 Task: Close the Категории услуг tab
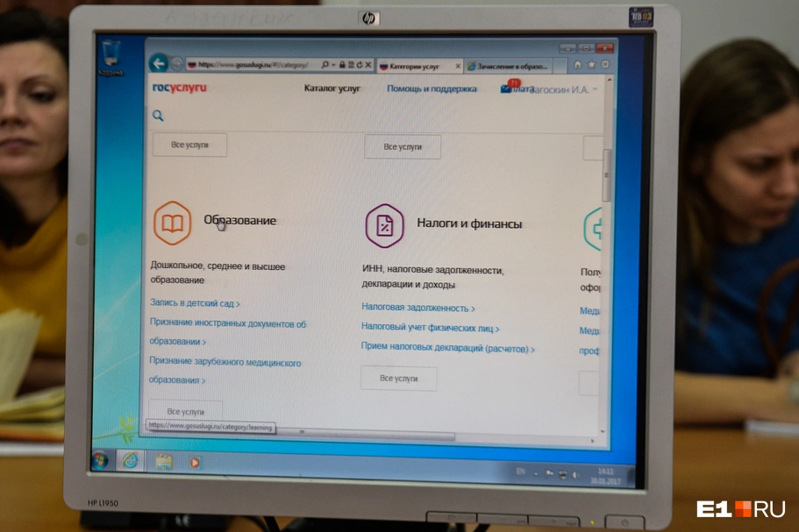click(x=458, y=66)
